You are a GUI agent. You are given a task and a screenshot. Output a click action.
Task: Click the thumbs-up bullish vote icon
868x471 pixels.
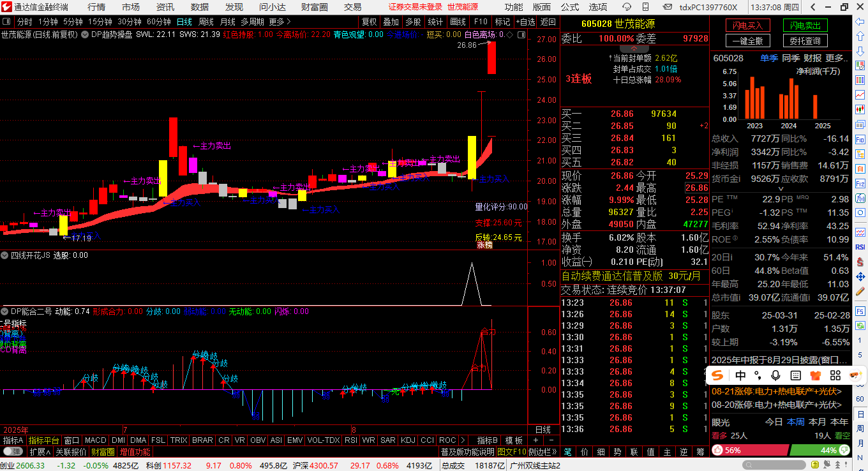(717, 450)
